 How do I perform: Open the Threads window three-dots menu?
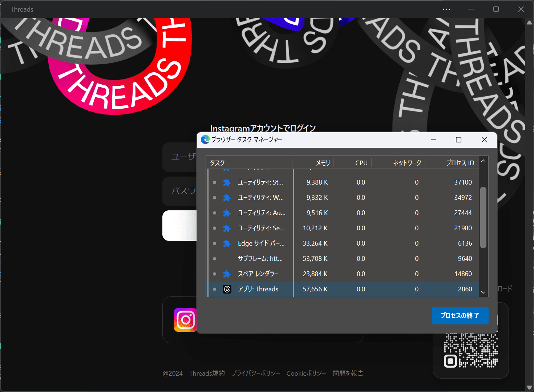pos(446,9)
